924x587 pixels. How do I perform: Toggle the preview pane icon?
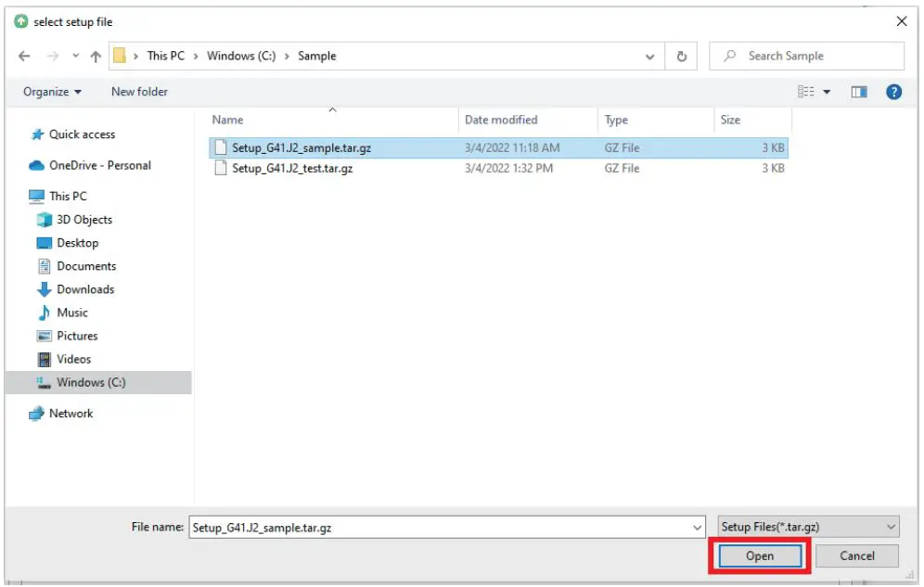(x=859, y=92)
